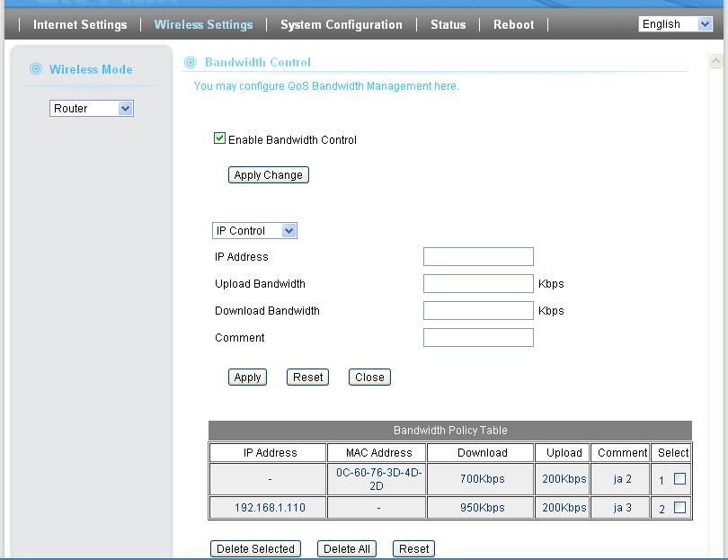Focus the IP Address input field
Screen dimensions: 728x560
point(478,257)
